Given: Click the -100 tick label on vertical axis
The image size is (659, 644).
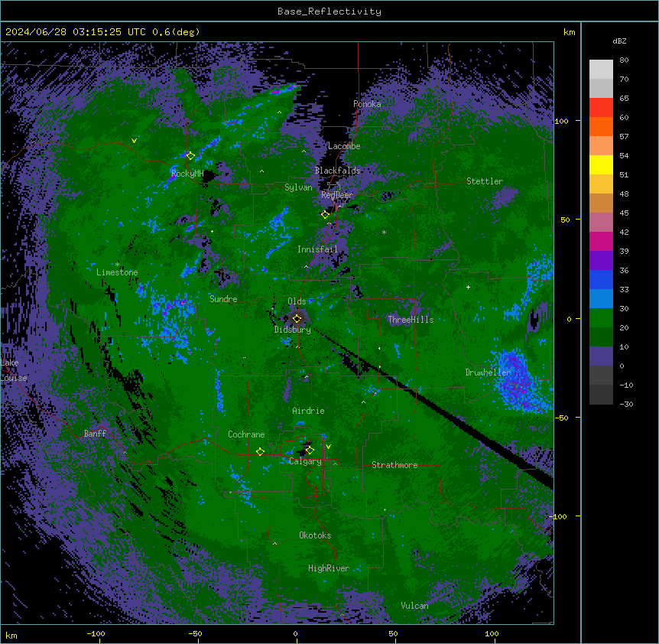Looking at the screenshot, I should (x=559, y=516).
